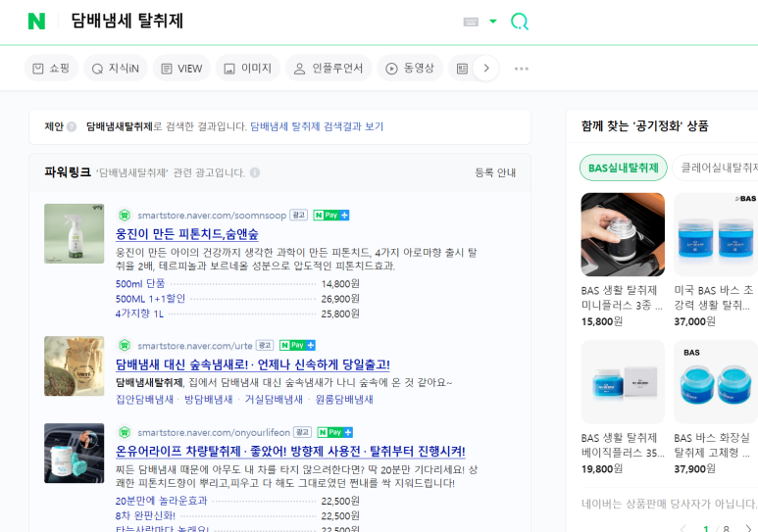Select the 8차 완판신화! option
This screenshot has width=758, height=532.
tap(145, 516)
